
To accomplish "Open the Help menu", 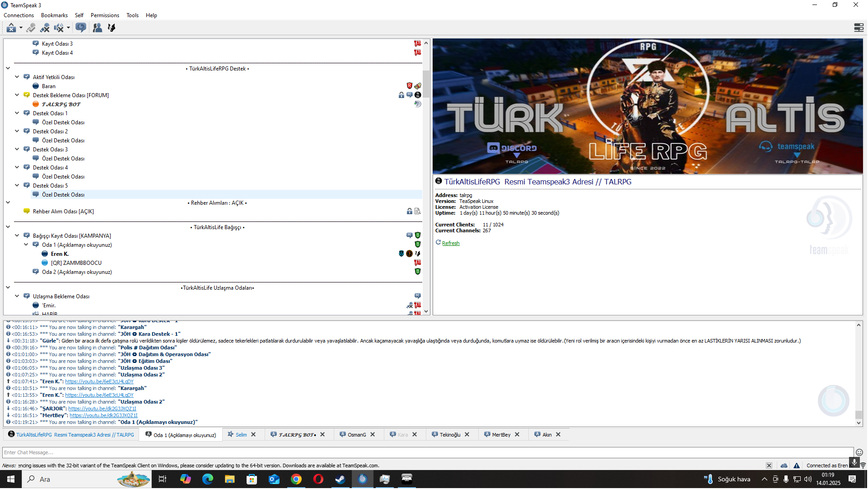I will click(151, 15).
